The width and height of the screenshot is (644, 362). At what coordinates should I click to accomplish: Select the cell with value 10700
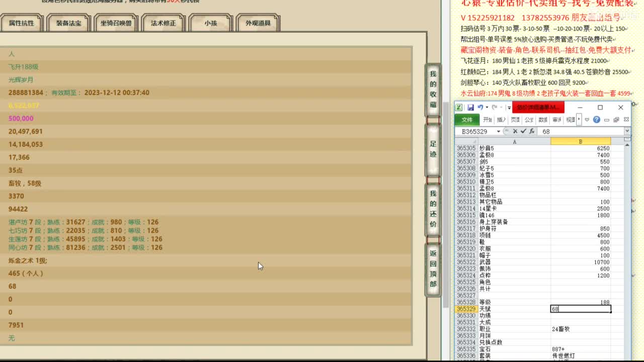(581, 262)
